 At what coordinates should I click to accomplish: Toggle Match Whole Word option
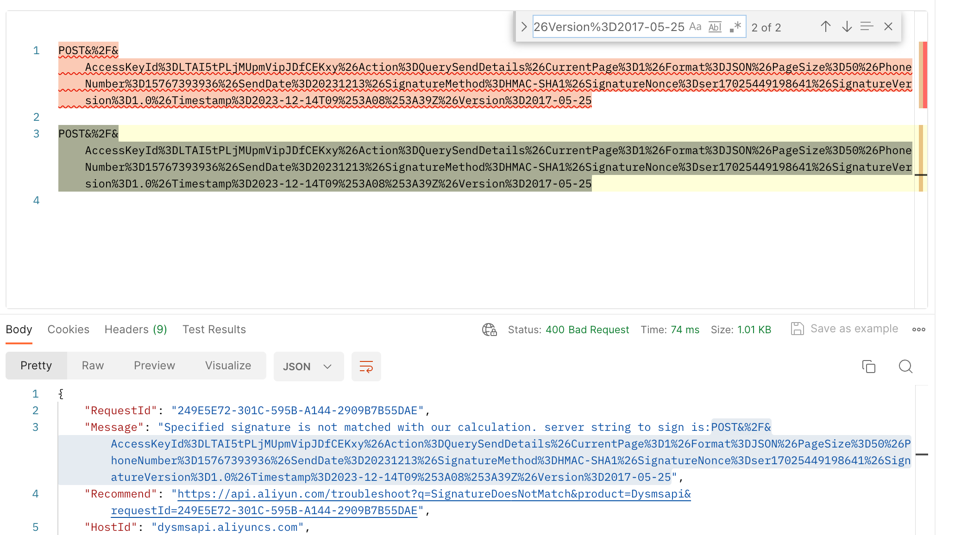[715, 27]
